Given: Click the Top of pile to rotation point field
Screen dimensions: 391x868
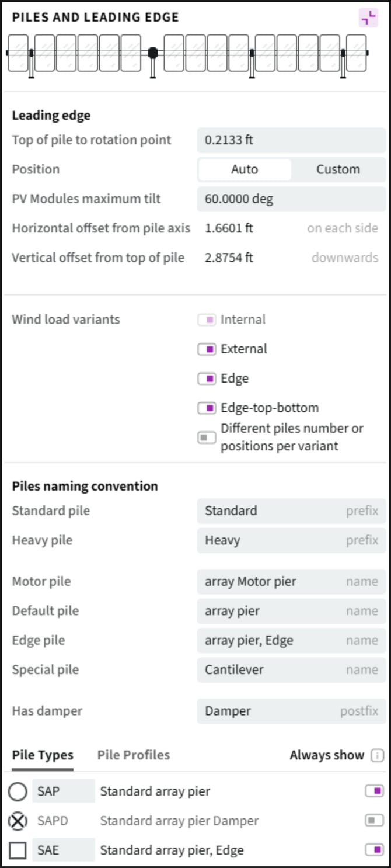Looking at the screenshot, I should click(x=291, y=140).
